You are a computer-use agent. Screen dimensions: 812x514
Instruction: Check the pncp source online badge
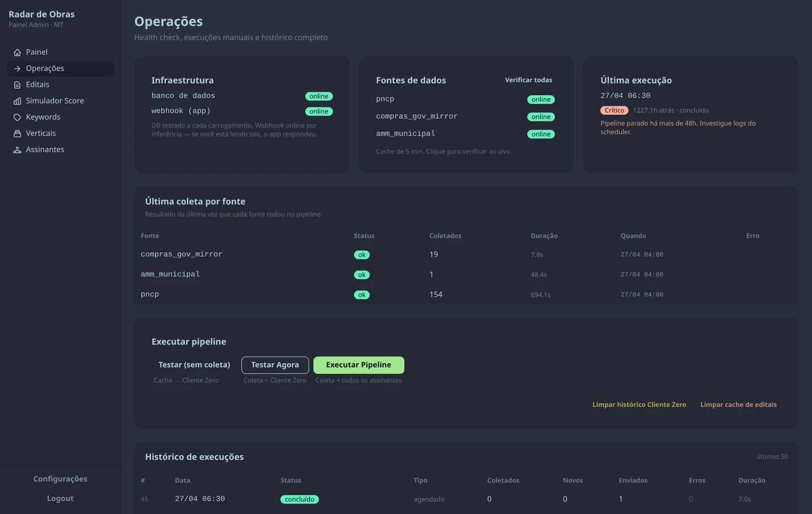click(541, 99)
